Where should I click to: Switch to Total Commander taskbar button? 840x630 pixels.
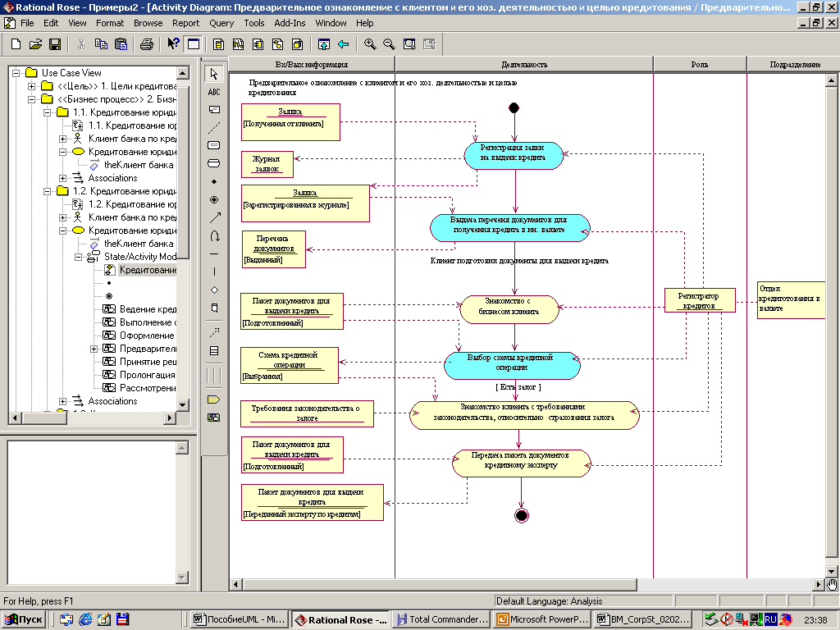pyautogui.click(x=441, y=619)
